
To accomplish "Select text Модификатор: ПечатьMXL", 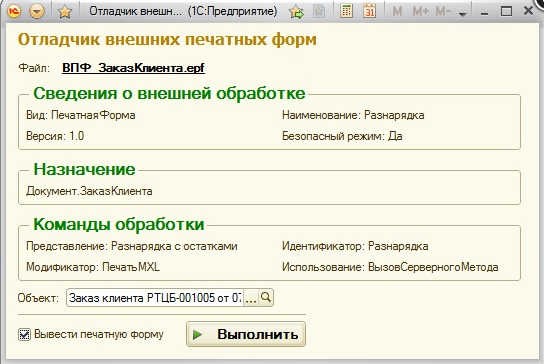I will 93,267.
